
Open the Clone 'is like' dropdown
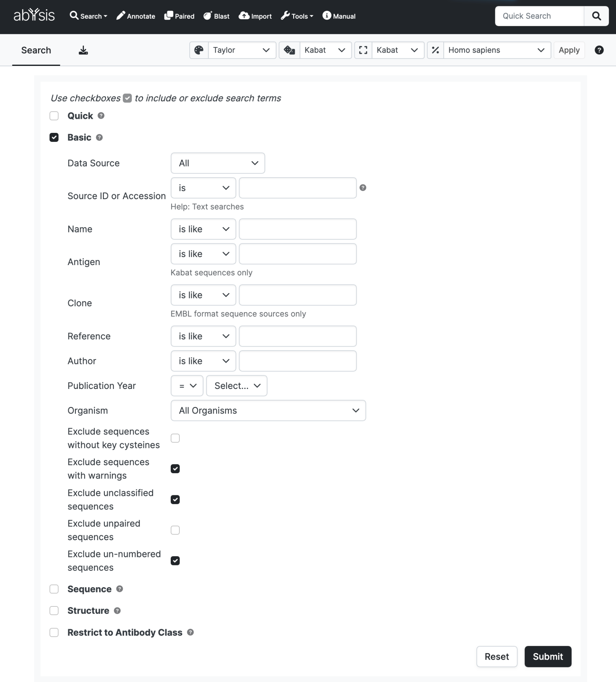203,295
